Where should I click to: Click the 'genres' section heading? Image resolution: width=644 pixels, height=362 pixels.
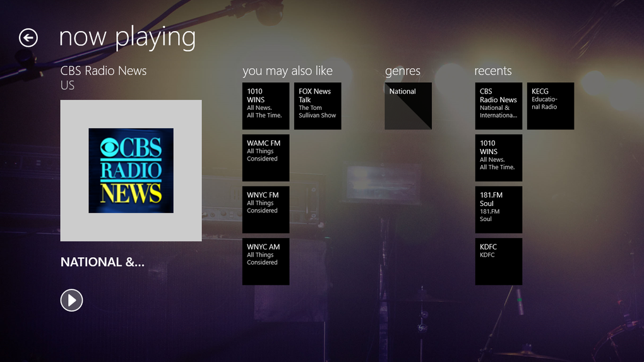click(x=403, y=71)
